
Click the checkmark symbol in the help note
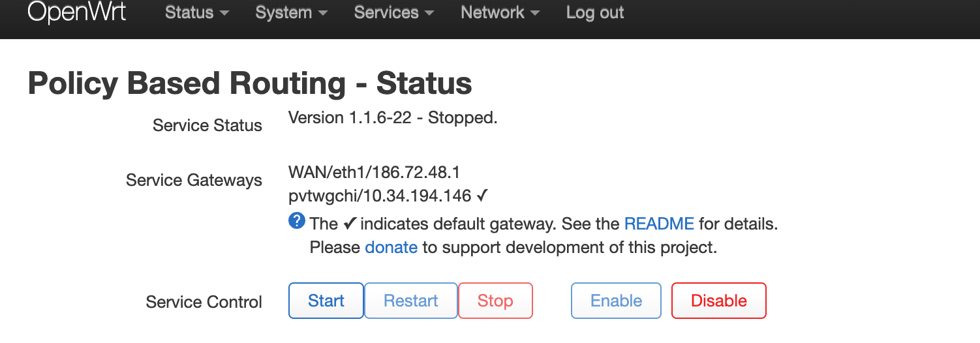point(349,224)
